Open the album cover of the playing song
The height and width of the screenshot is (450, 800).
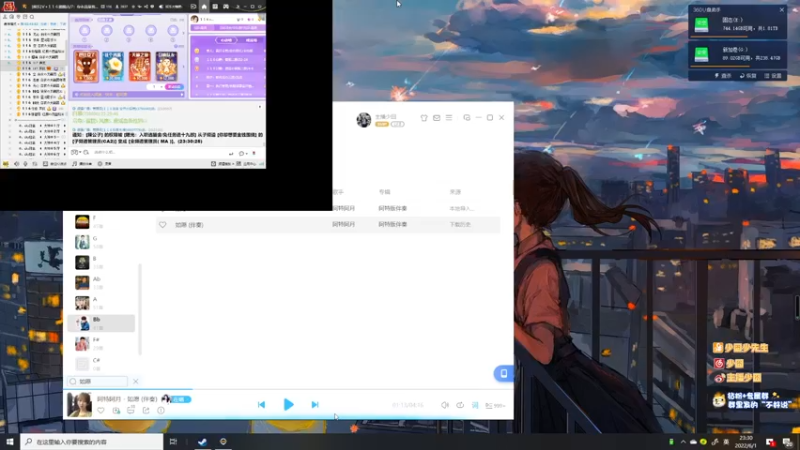[80, 405]
